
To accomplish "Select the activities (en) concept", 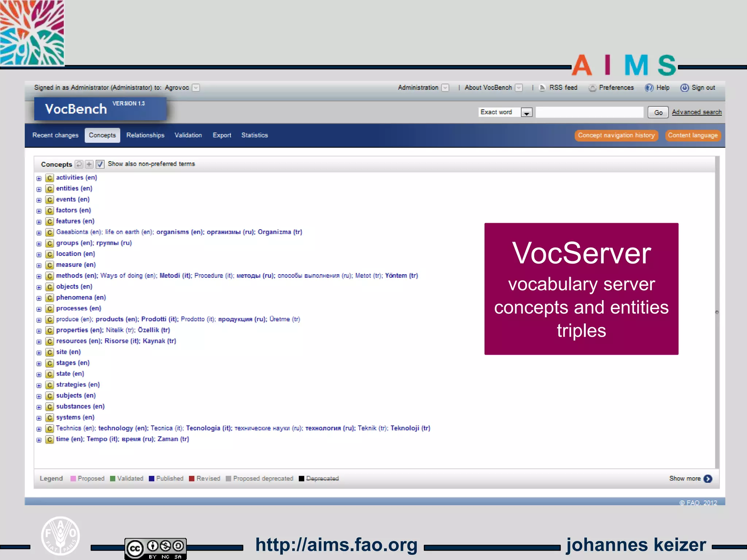I will [77, 178].
